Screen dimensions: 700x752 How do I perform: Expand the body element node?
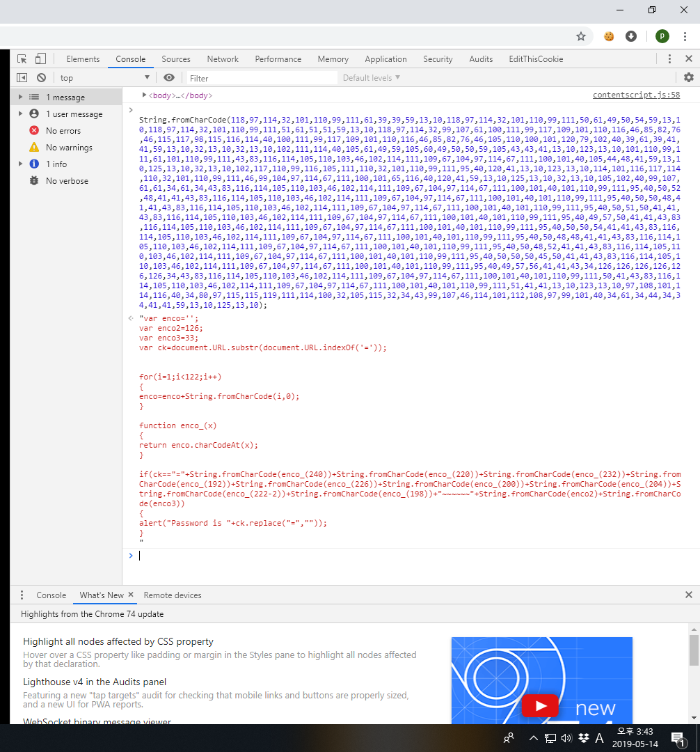[x=144, y=95]
